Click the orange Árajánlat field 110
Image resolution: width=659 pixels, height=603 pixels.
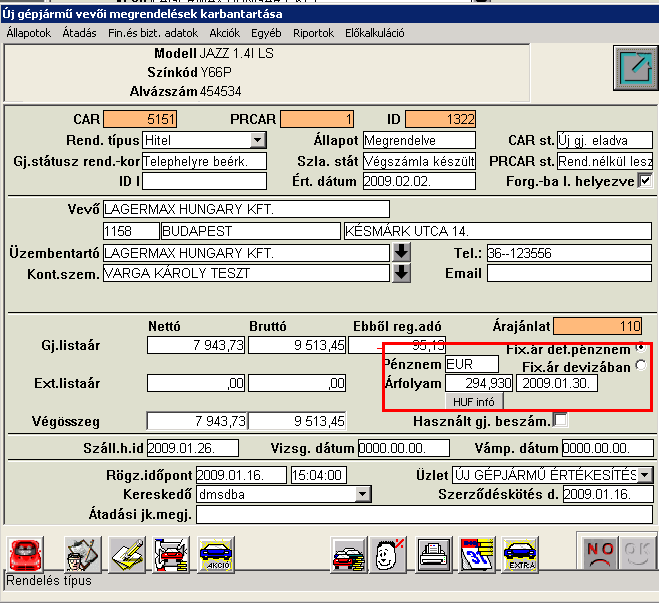click(597, 326)
